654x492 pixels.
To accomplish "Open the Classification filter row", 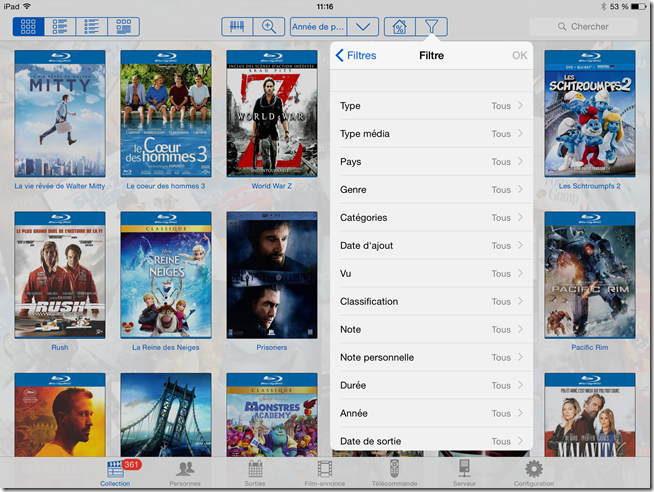I will 431,301.
